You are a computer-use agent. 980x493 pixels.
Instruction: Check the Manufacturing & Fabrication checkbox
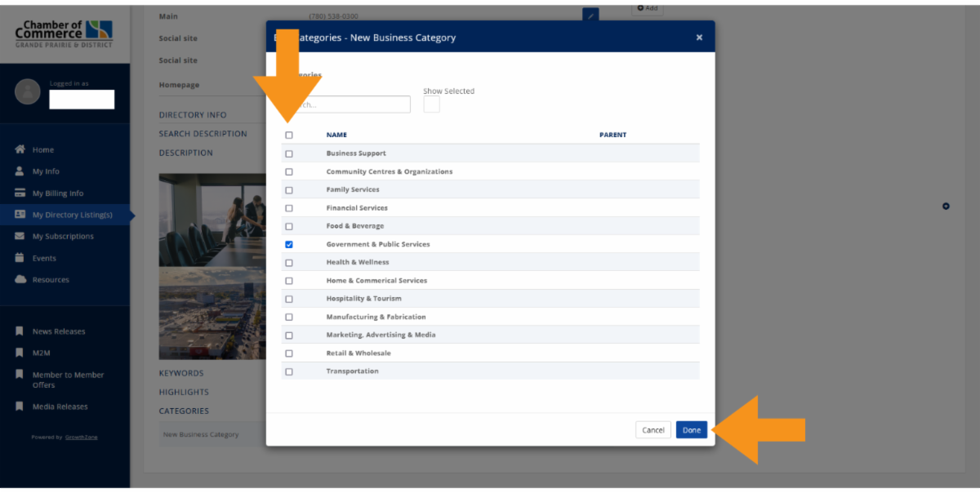click(x=289, y=317)
